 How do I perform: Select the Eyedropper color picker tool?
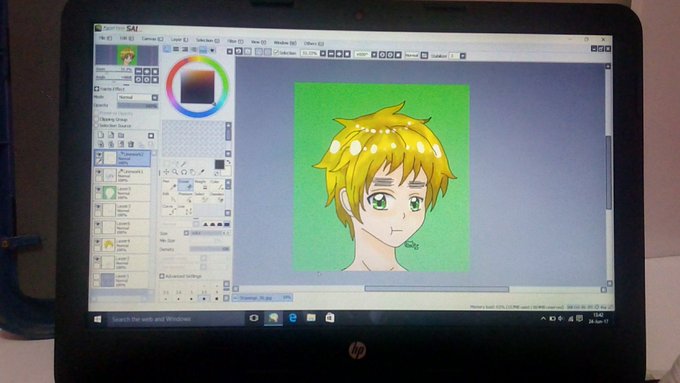pyautogui.click(x=202, y=172)
